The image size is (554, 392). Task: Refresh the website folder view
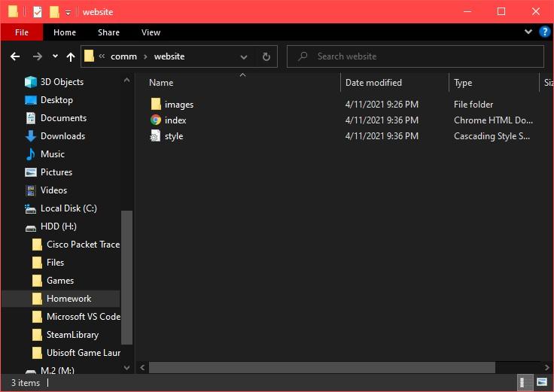pos(266,56)
